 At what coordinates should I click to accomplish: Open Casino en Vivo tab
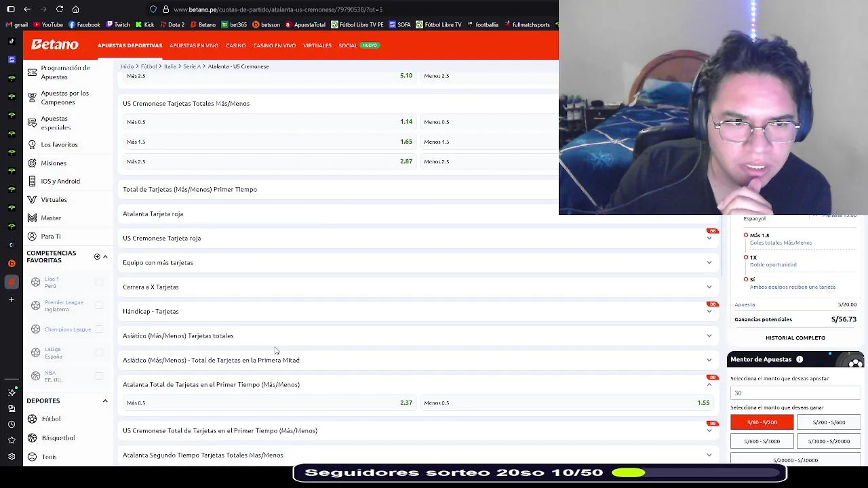coord(275,45)
